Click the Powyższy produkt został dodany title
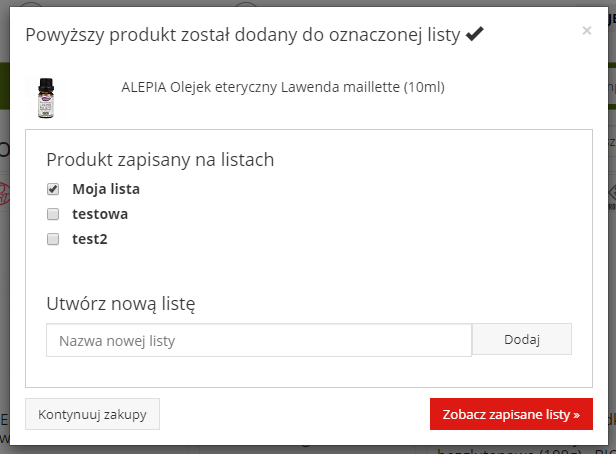This screenshot has width=616, height=454. [243, 35]
